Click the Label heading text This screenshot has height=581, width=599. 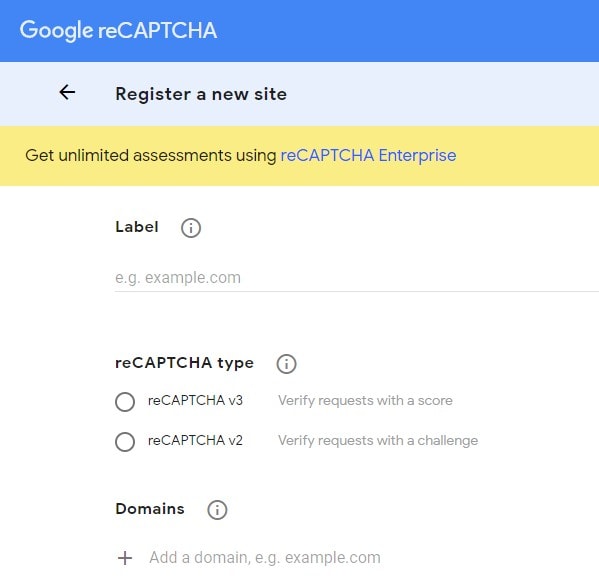[x=137, y=227]
